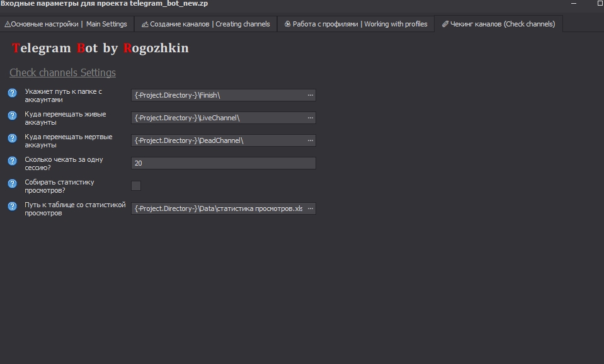Open help icon for live accounts destination
The width and height of the screenshot is (604, 364).
(13, 115)
